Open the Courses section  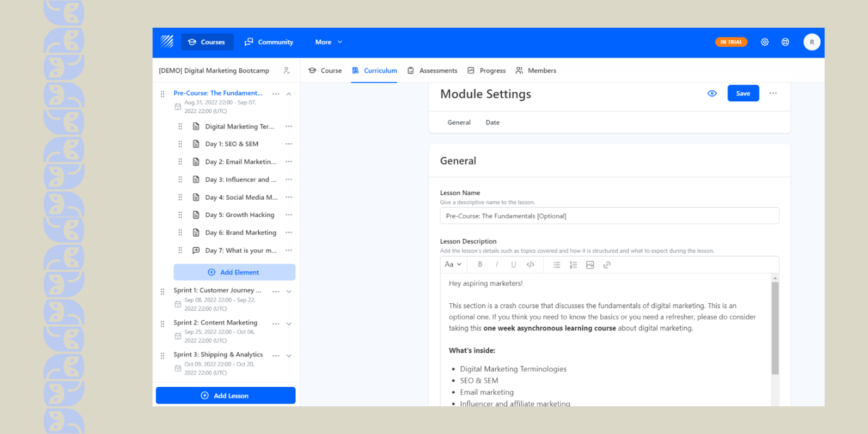coord(207,42)
